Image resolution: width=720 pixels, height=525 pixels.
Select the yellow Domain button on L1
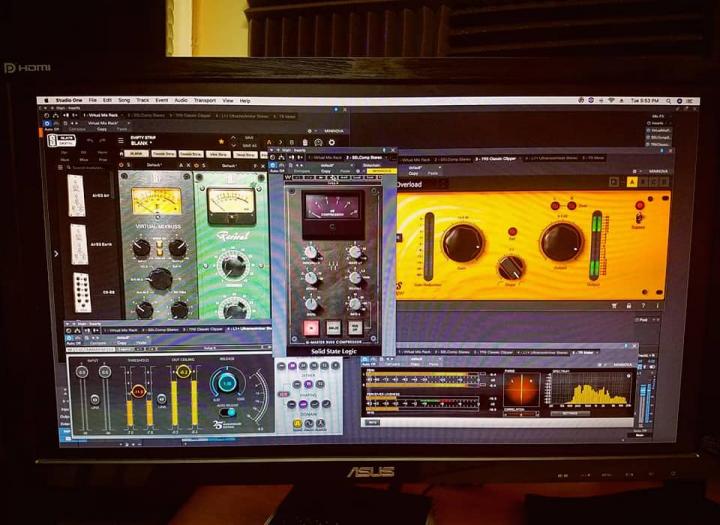pyautogui.click(x=297, y=423)
